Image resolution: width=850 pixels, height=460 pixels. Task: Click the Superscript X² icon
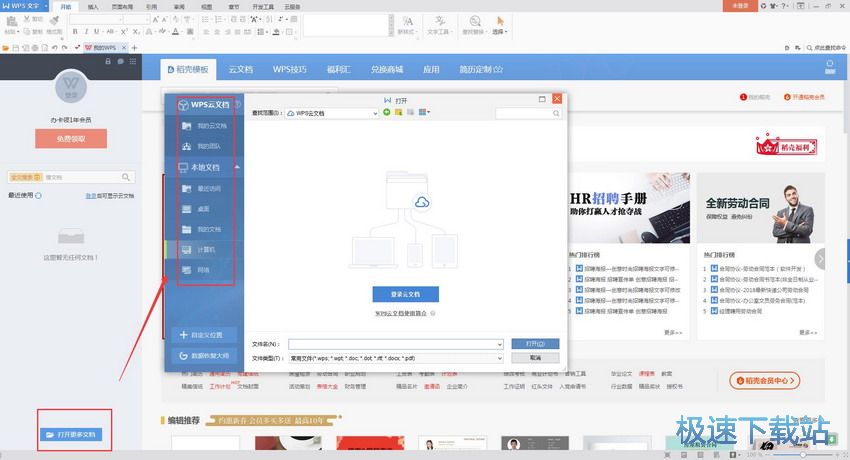(124, 32)
